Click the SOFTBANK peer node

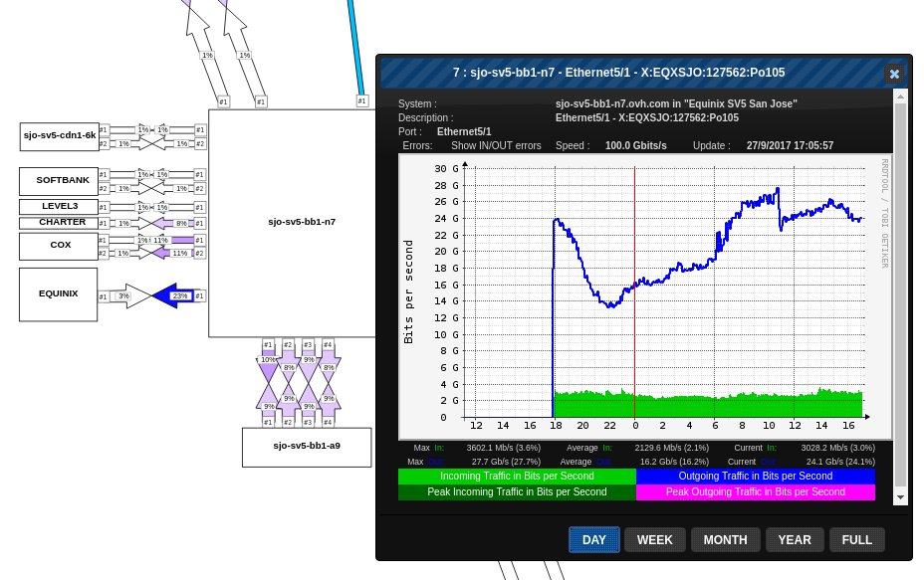pyautogui.click(x=59, y=181)
